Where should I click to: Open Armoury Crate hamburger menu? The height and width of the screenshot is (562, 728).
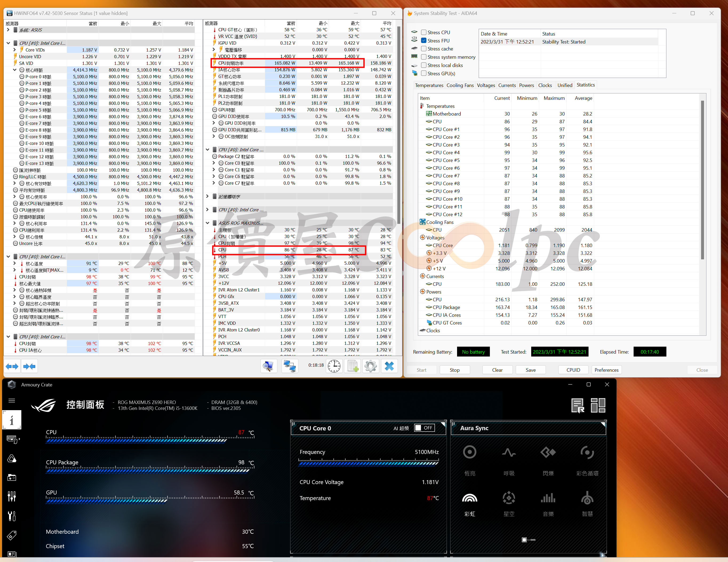pos(12,401)
